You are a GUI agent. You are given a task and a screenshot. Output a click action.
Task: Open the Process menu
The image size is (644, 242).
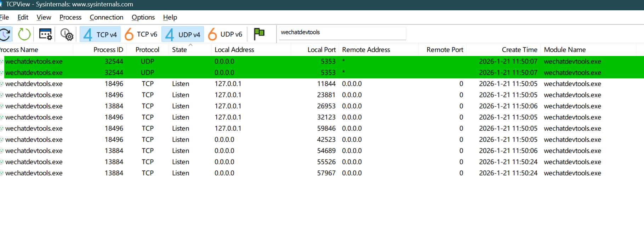point(70,17)
